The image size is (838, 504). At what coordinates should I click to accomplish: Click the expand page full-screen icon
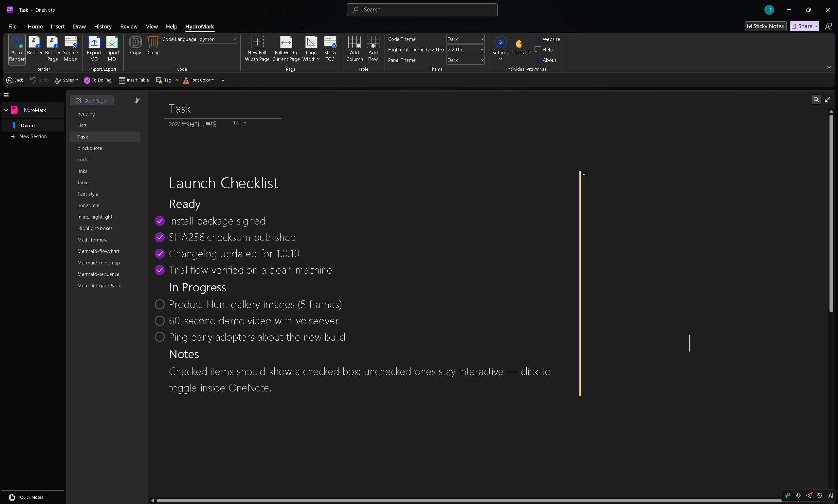coord(828,99)
